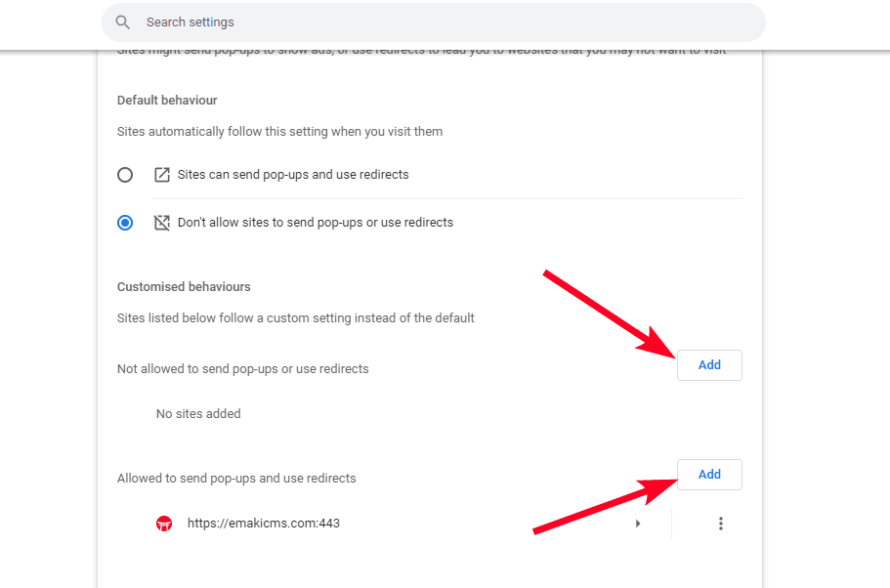Click the 'Default behaviour' heading

pyautogui.click(x=167, y=101)
